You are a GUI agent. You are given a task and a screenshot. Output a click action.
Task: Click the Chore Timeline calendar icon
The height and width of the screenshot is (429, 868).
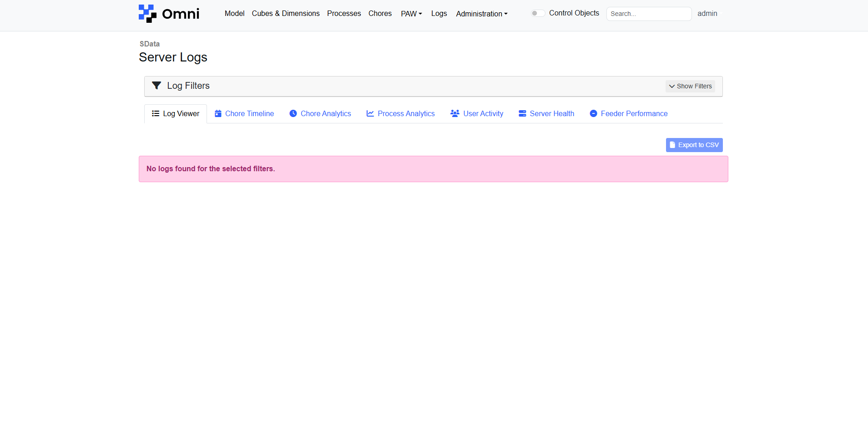coord(218,113)
